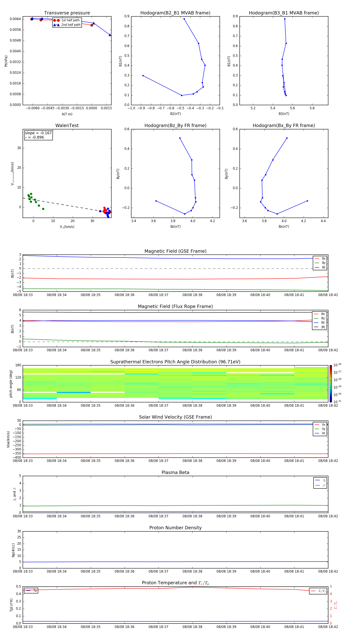This screenshot has height=644, width=351.
Task: Click the Bx entry in GSE magnetic field legend
Action: 320,259
